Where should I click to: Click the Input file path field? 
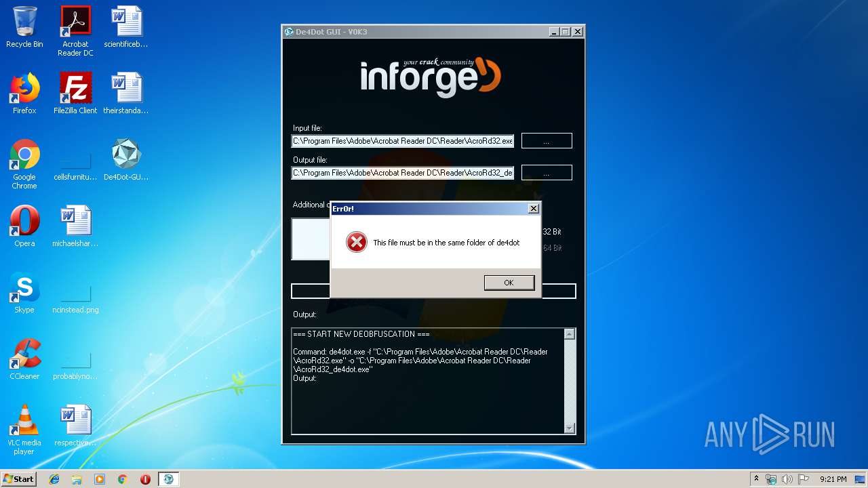point(403,141)
